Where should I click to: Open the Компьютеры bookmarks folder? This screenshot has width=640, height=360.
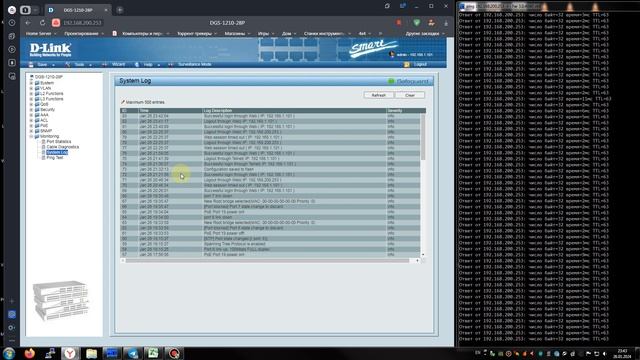tap(141, 33)
